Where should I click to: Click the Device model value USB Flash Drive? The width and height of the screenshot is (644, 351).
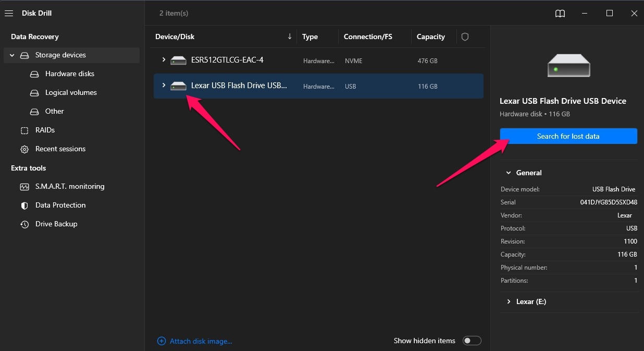click(614, 189)
